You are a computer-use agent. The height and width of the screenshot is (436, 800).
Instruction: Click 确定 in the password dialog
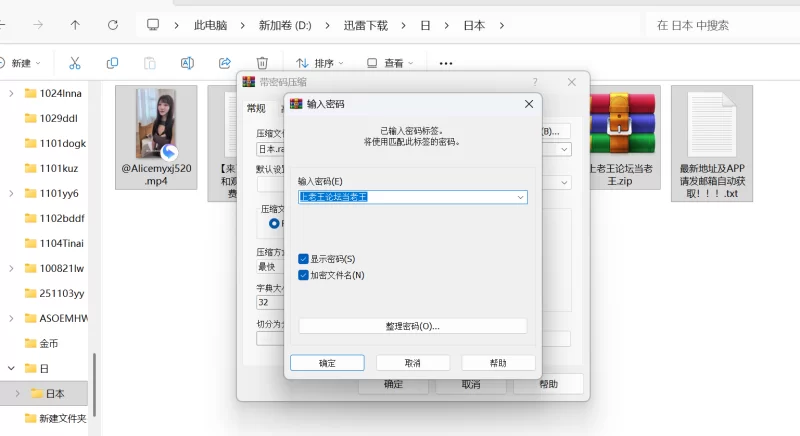(x=327, y=362)
